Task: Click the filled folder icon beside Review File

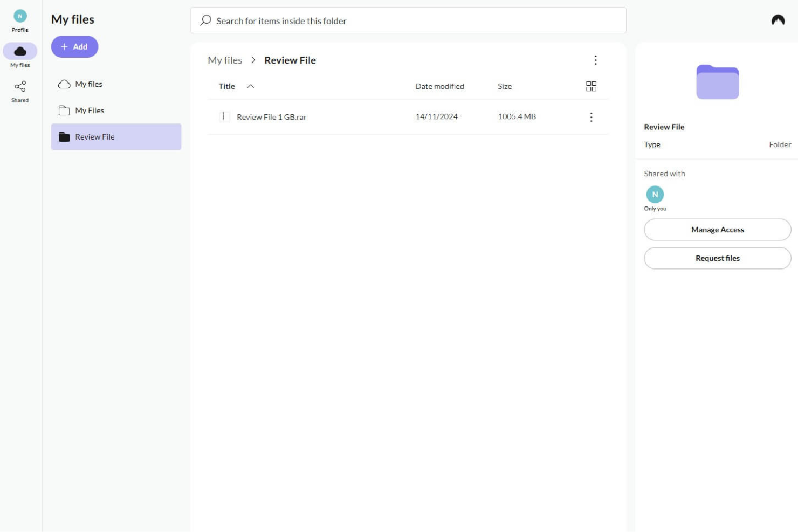Action: pos(64,136)
